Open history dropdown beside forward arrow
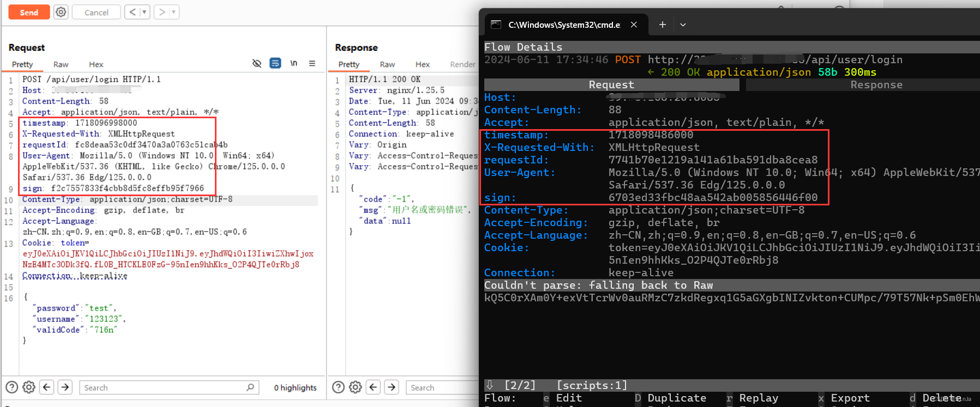Image resolution: width=980 pixels, height=407 pixels. tap(174, 12)
